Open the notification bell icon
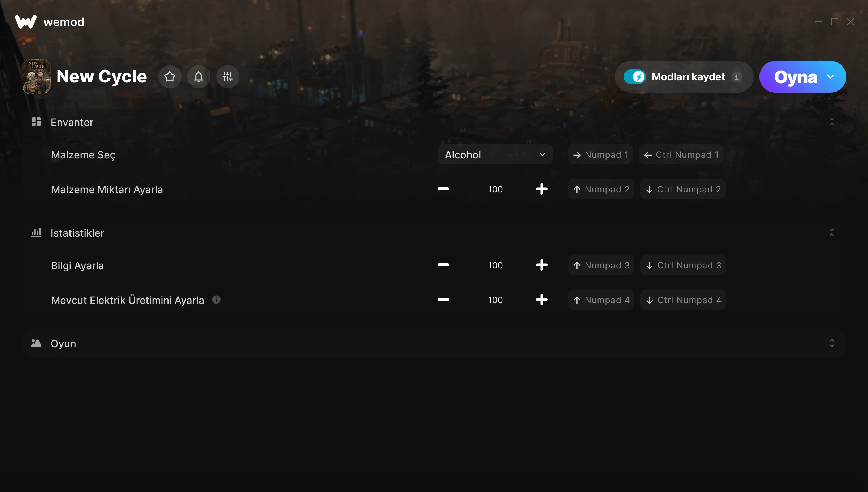Viewport: 868px width, 492px height. pos(199,77)
